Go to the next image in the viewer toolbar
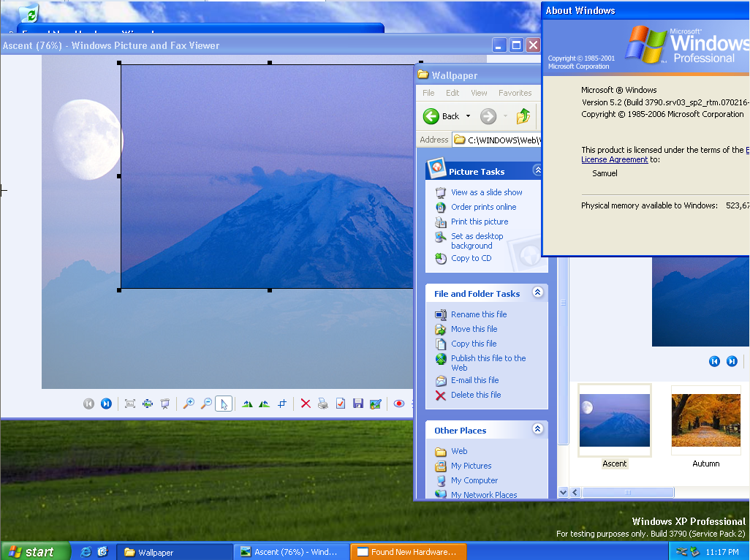Image resolution: width=750 pixels, height=560 pixels. (x=106, y=404)
